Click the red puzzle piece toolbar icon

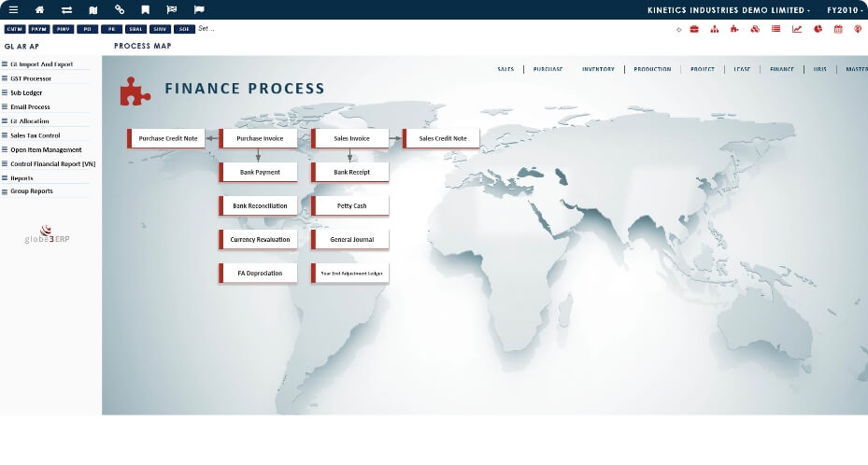point(734,29)
